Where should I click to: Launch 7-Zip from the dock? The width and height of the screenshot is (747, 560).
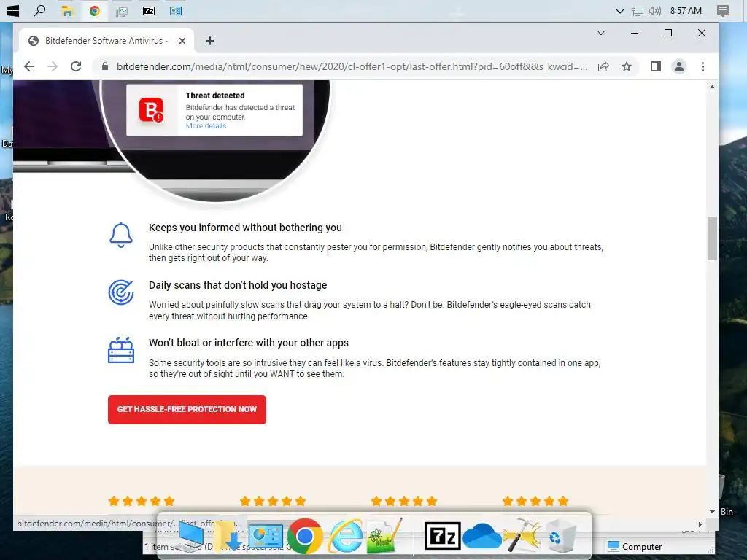(x=443, y=536)
